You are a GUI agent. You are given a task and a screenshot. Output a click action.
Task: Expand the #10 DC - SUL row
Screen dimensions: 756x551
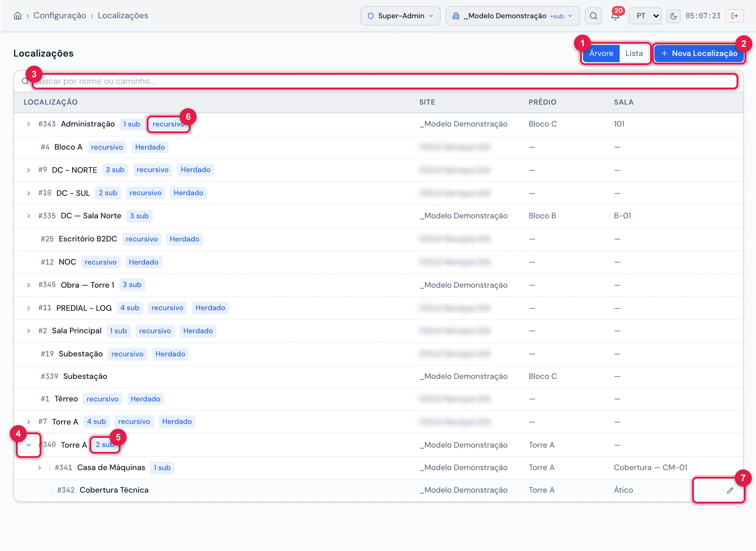click(x=29, y=193)
